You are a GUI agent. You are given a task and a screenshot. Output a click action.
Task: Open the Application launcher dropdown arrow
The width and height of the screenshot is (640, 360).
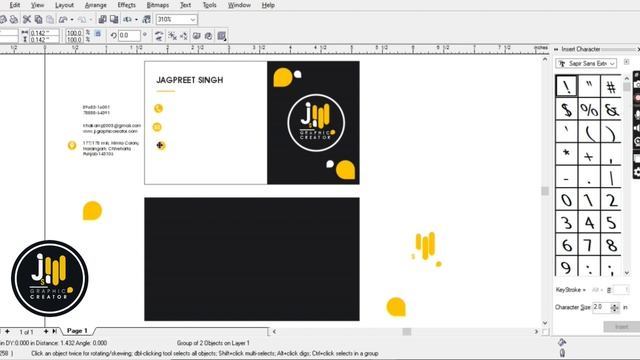tap(136, 19)
